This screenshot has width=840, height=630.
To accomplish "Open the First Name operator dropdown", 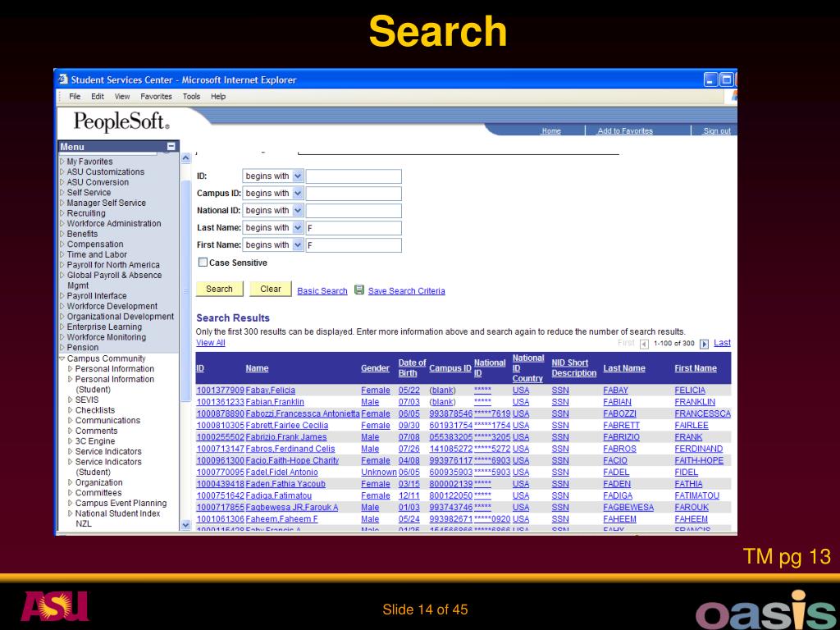I will [x=298, y=244].
